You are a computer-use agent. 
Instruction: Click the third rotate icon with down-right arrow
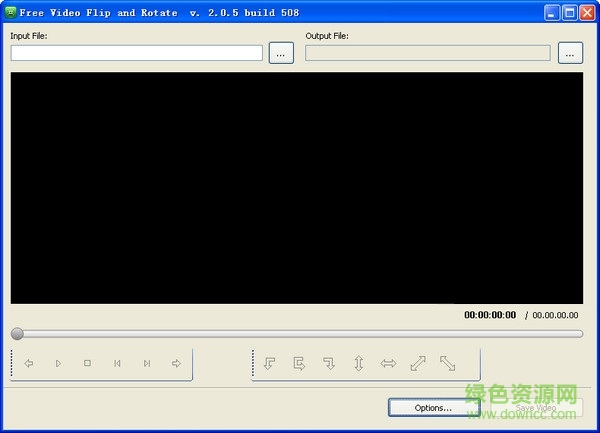[328, 364]
